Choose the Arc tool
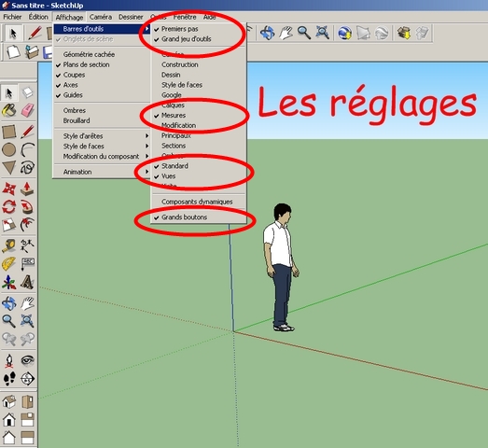Screen dimensions: 488x448 [x=27, y=149]
